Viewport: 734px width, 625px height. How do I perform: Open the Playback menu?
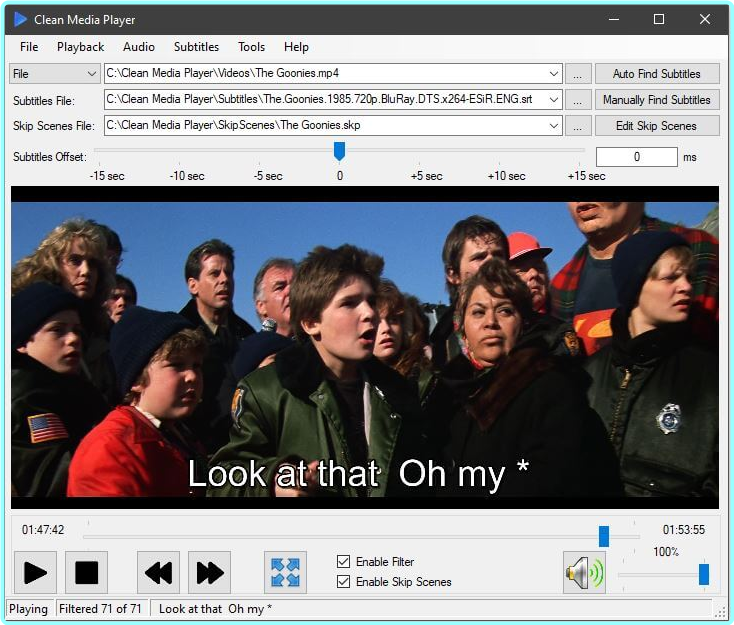click(x=80, y=47)
